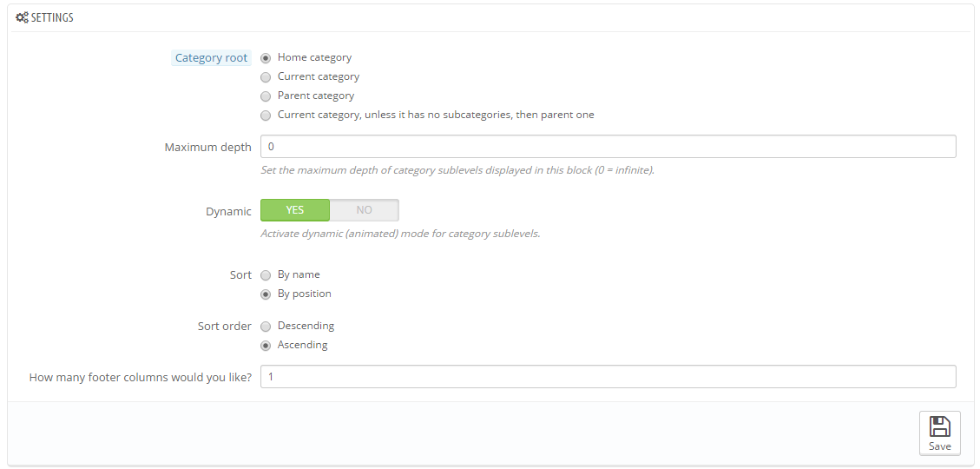Viewport: 980px width, 469px height.
Task: Select Current category radio button
Action: [266, 77]
